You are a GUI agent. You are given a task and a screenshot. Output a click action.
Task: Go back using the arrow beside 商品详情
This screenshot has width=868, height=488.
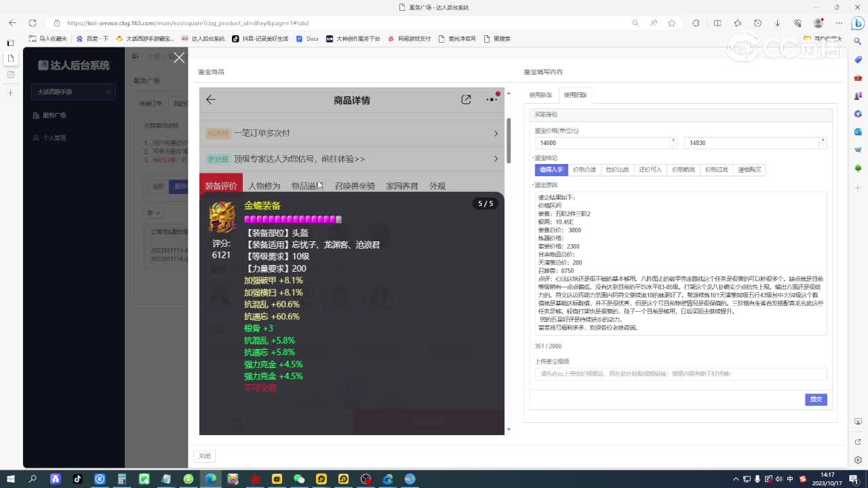click(211, 100)
